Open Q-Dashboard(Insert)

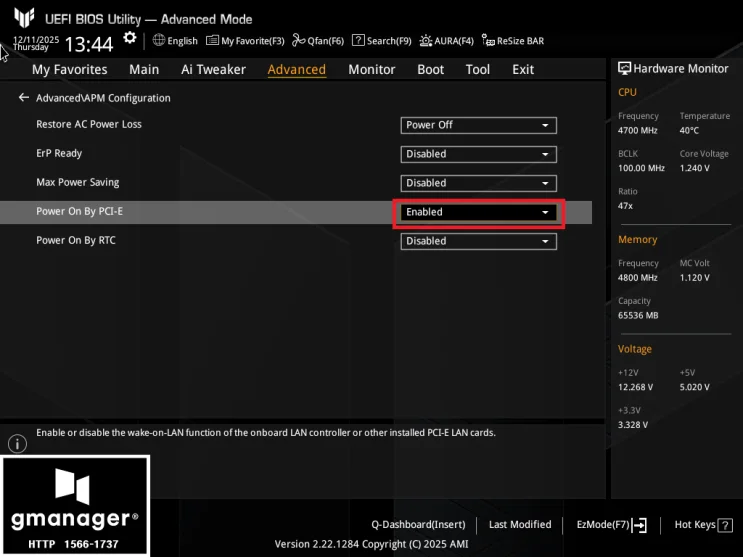click(x=418, y=525)
